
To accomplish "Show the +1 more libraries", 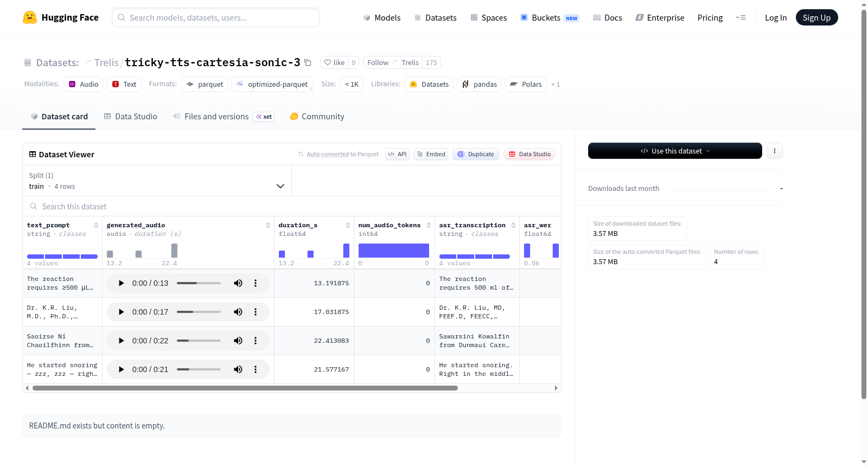I will [555, 84].
